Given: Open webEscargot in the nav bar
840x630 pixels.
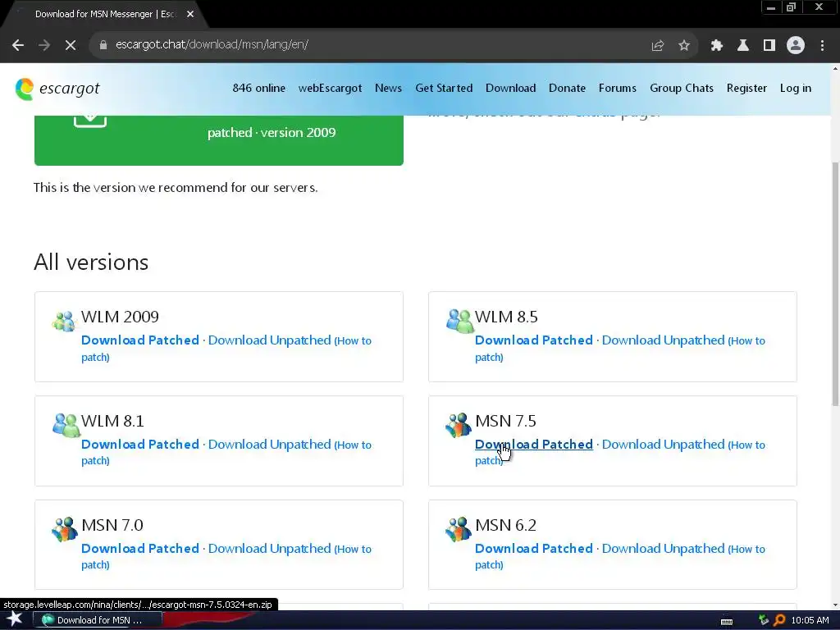Looking at the screenshot, I should 330,88.
